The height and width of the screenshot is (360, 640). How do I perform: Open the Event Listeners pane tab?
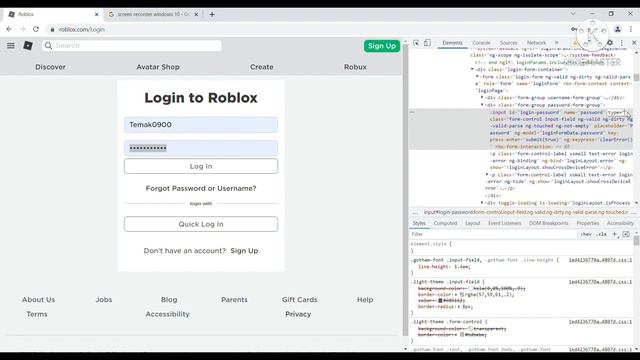505,223
